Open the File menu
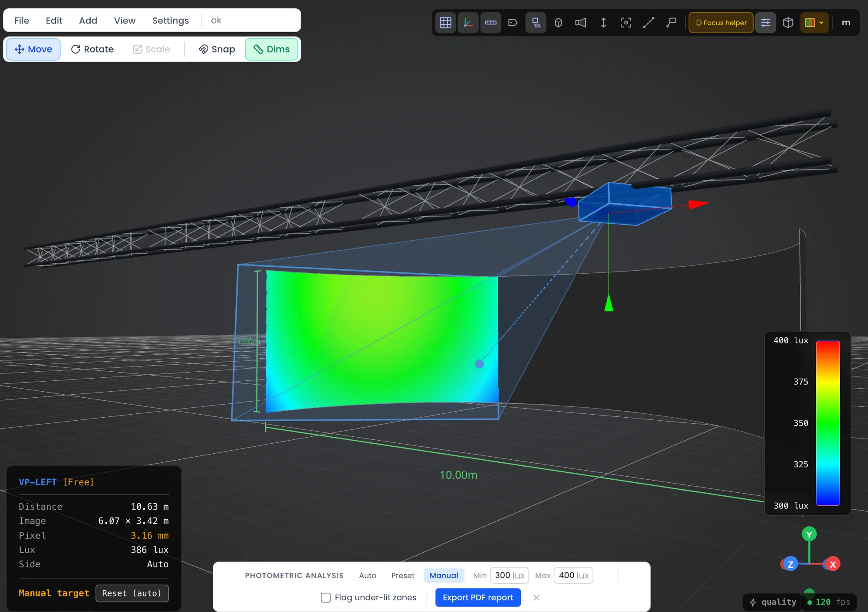This screenshot has height=612, width=868. click(x=22, y=20)
